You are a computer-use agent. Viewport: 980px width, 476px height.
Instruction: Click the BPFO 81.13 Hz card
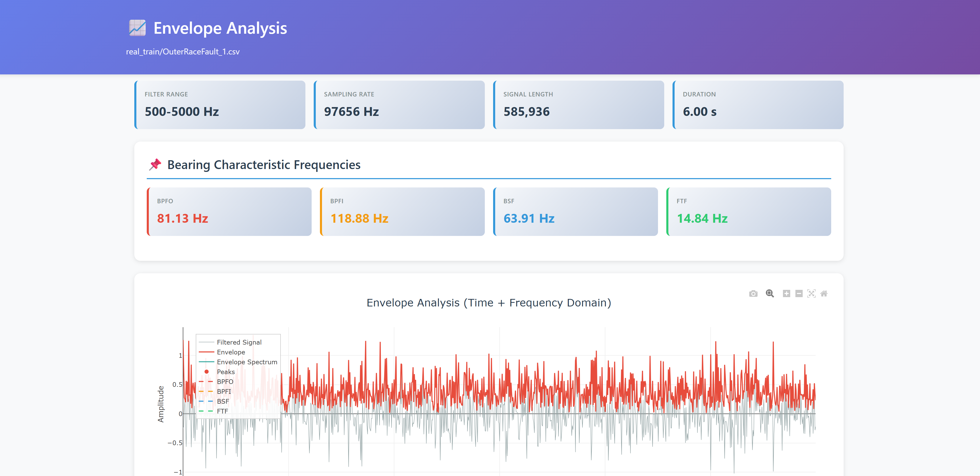pyautogui.click(x=229, y=212)
